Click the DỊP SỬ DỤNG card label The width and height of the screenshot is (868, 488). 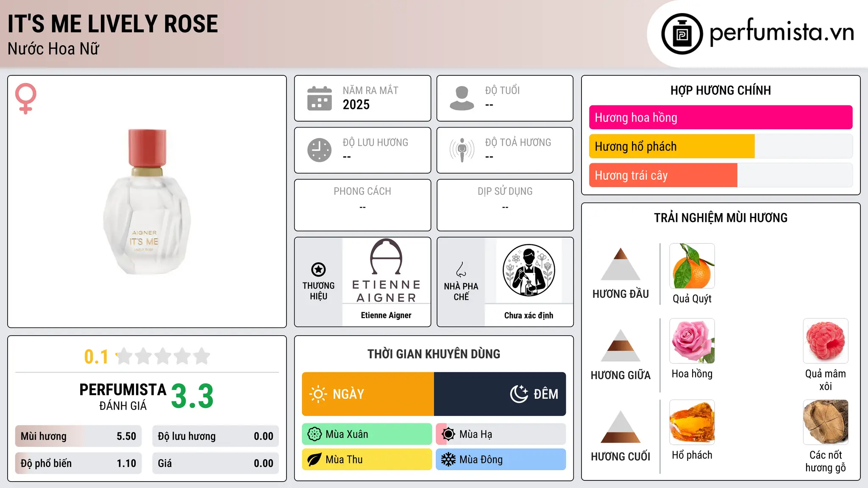[x=505, y=191]
